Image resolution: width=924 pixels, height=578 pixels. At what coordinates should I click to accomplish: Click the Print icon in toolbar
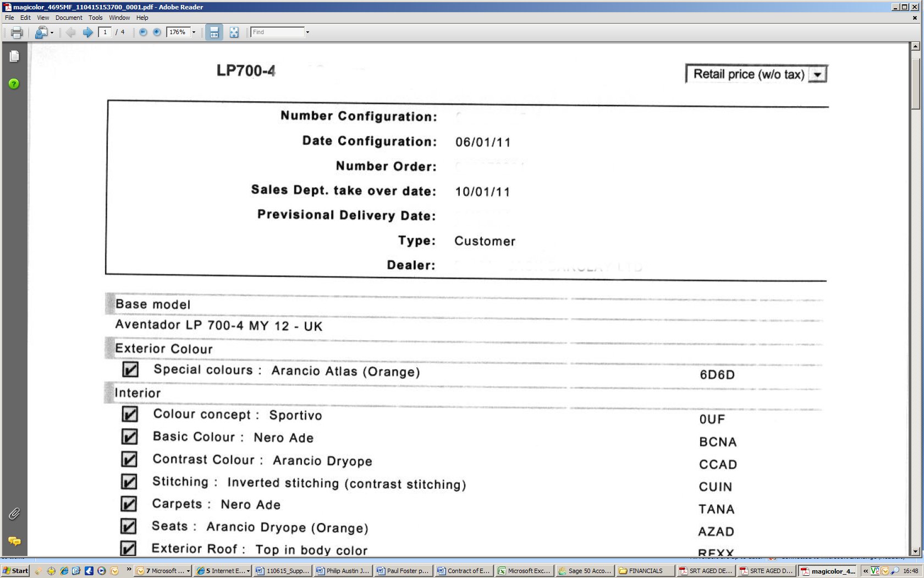pyautogui.click(x=16, y=32)
